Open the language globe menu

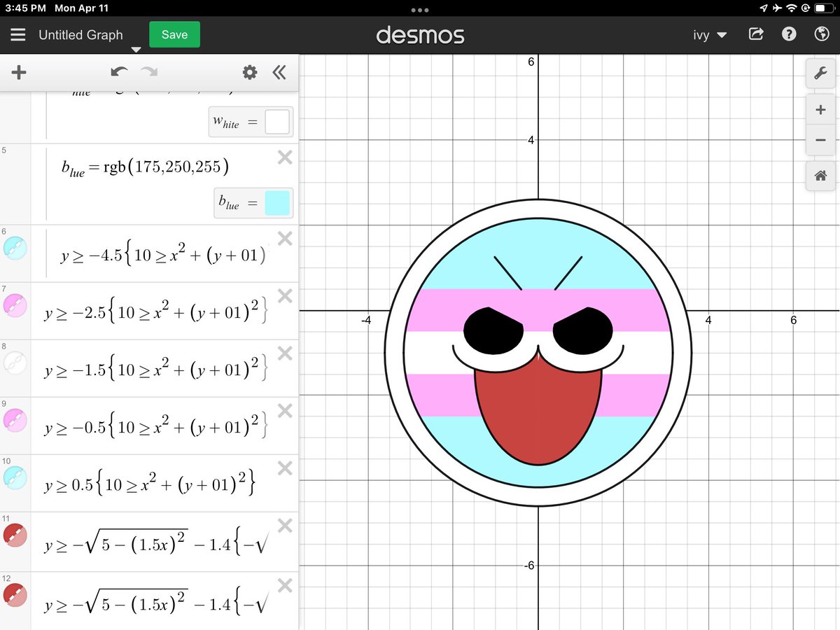coord(821,34)
